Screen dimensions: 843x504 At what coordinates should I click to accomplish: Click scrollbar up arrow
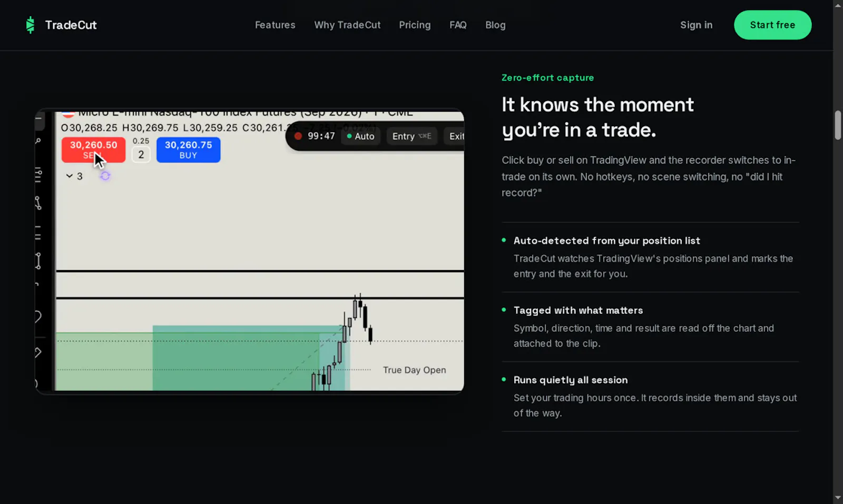pos(838,5)
